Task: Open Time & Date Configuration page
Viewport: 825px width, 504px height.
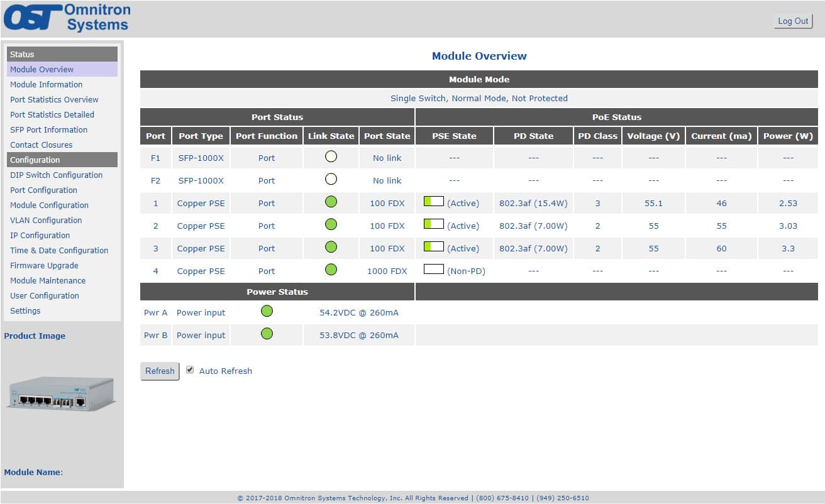Action: [x=59, y=250]
